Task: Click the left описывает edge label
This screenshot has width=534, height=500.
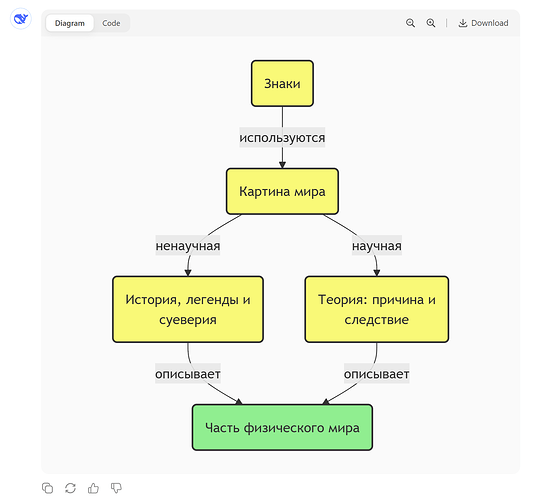Action: (188, 374)
